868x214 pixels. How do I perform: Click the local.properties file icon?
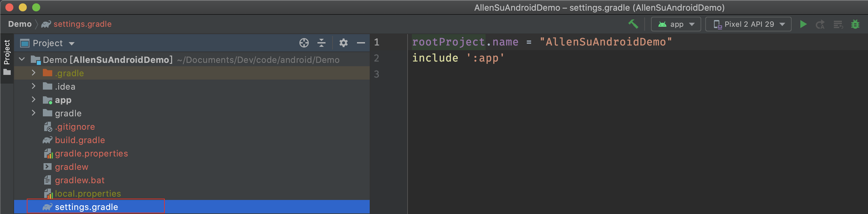pyautogui.click(x=48, y=194)
